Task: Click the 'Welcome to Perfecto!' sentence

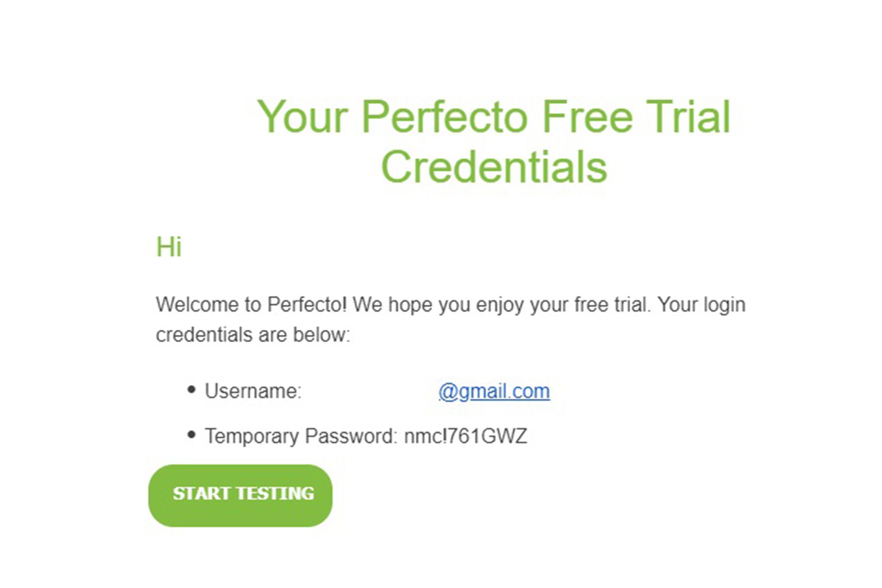Action: 251,305
